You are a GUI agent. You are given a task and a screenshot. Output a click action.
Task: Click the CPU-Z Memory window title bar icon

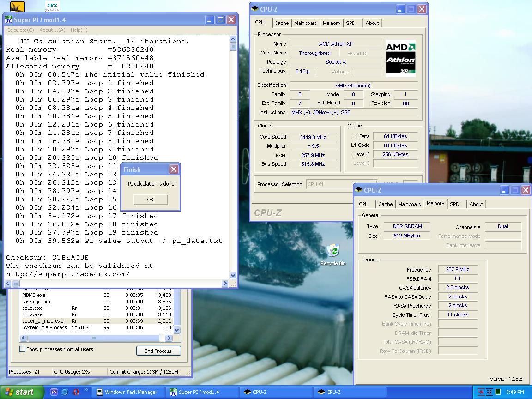[x=359, y=190]
